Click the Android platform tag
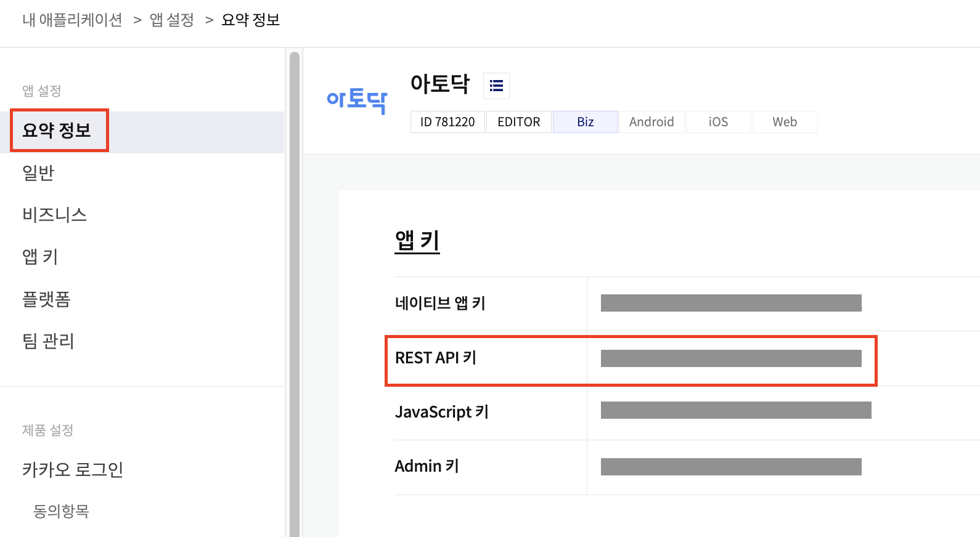The image size is (980, 537). 651,122
